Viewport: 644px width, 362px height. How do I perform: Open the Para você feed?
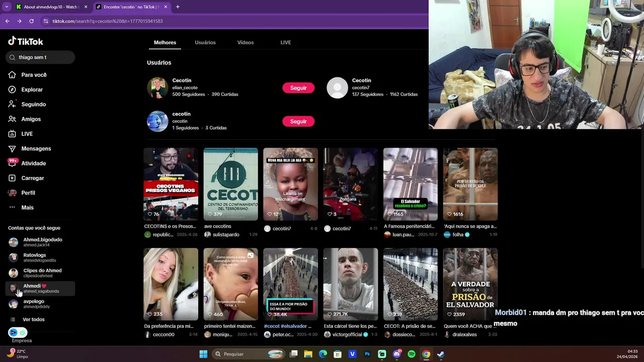pyautogui.click(x=34, y=75)
